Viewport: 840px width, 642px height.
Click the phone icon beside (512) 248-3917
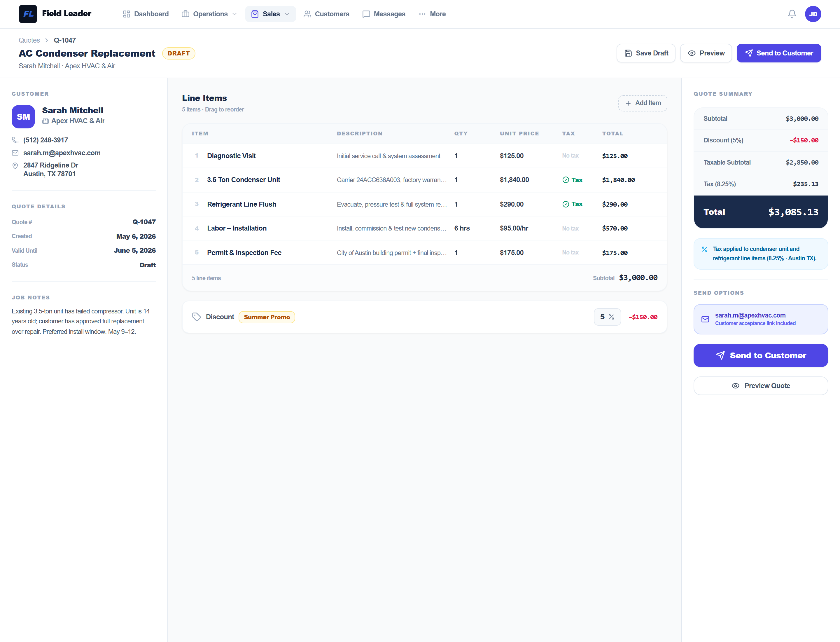(x=15, y=140)
